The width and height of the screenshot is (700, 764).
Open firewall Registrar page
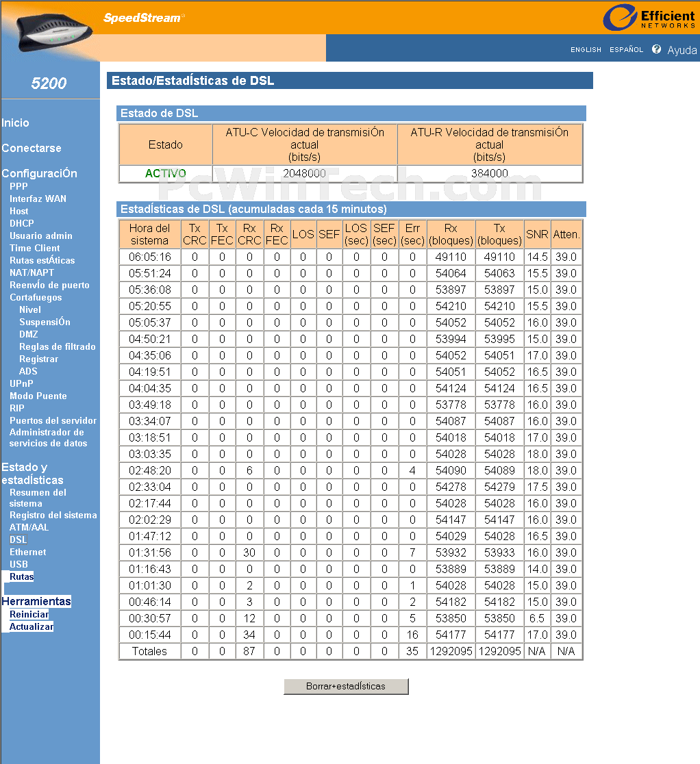coord(38,359)
